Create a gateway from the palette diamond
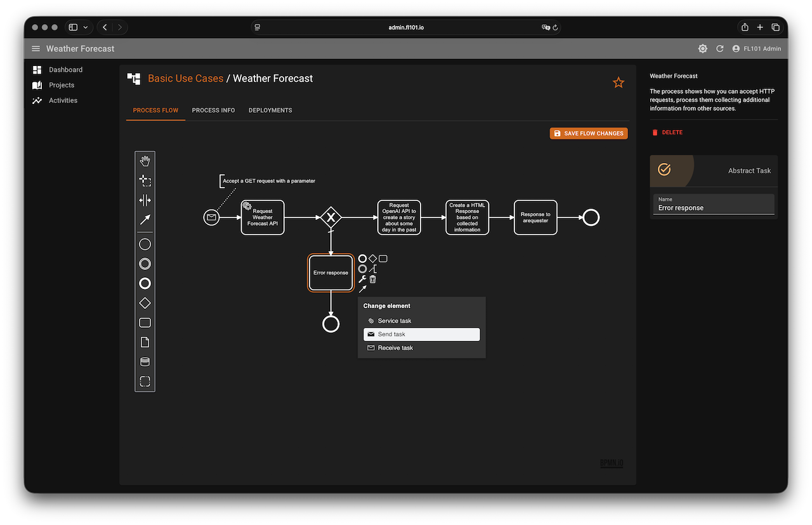Image resolution: width=812 pixels, height=525 pixels. click(x=145, y=303)
